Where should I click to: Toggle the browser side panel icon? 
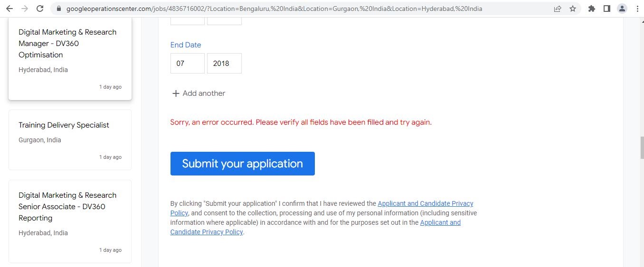(x=606, y=9)
